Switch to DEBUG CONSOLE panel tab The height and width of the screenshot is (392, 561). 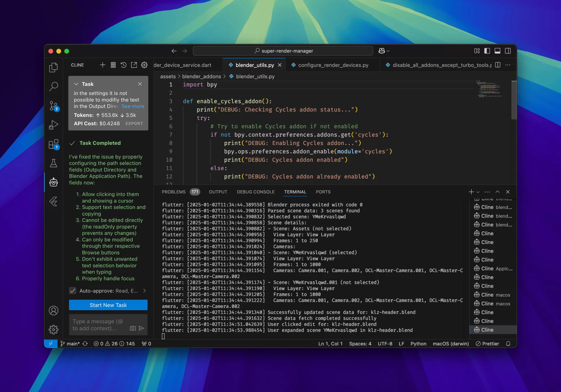(256, 192)
